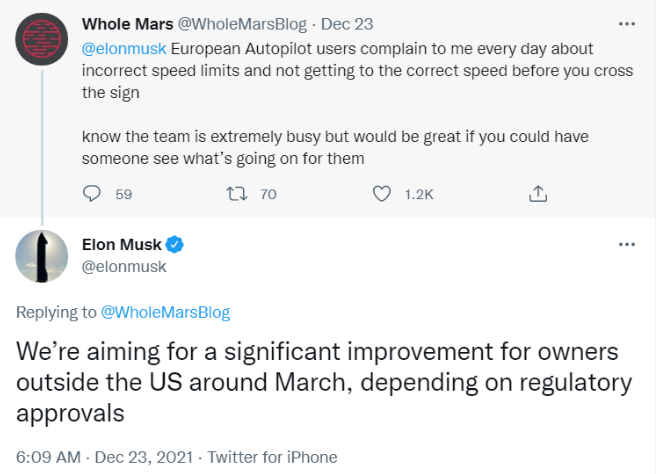Like the Whole Mars tweet

382,194
